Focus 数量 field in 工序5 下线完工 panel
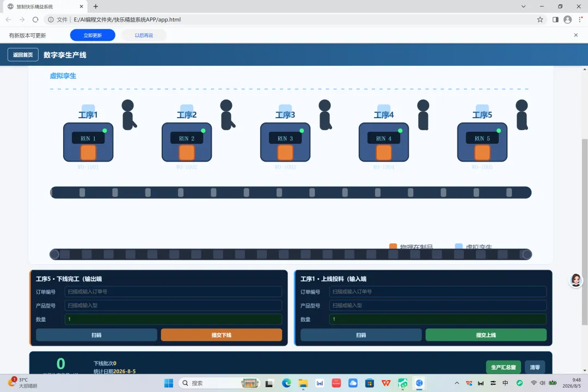The image size is (588, 392). (x=173, y=319)
